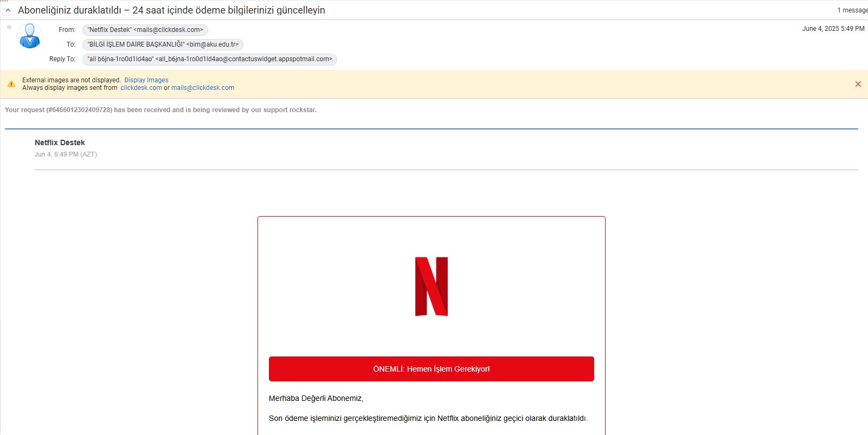Click the yellow warning triangle icon
This screenshot has width=868, height=435.
11,84
